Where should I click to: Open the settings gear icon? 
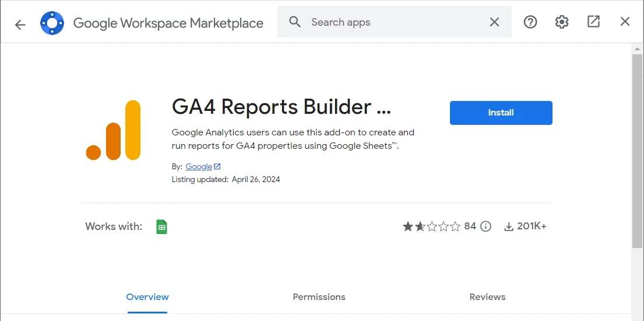562,22
